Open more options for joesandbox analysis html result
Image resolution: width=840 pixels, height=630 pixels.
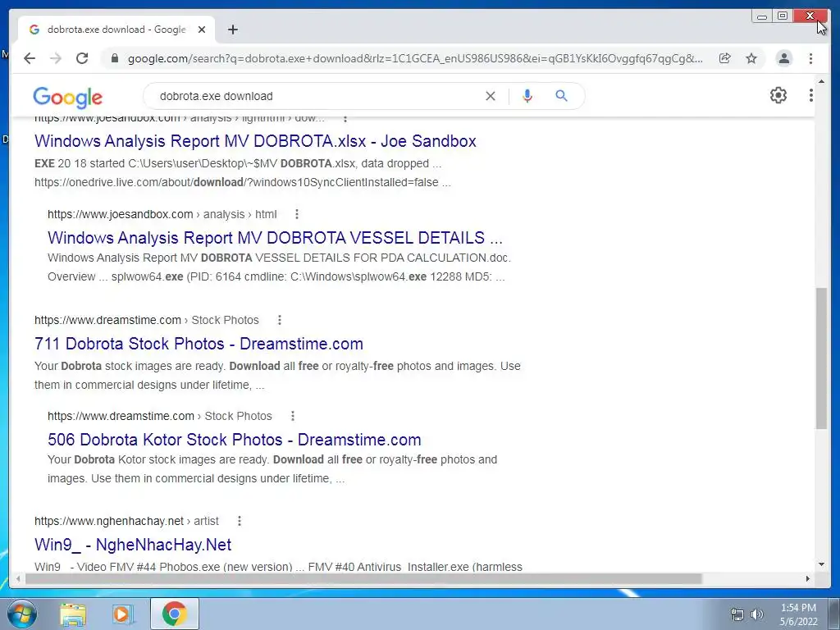(x=297, y=214)
